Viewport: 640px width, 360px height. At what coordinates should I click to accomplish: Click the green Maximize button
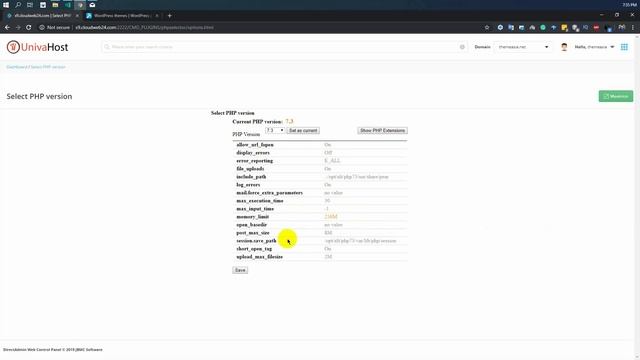616,96
